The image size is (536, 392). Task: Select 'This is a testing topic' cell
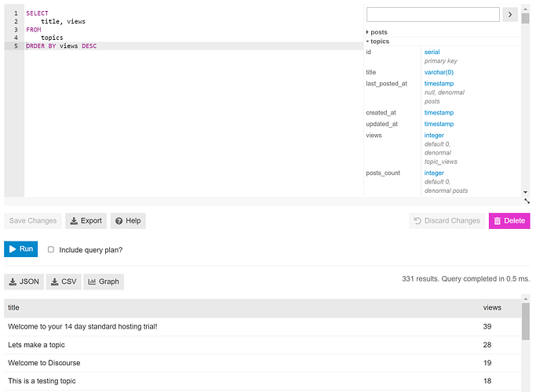coord(42,381)
